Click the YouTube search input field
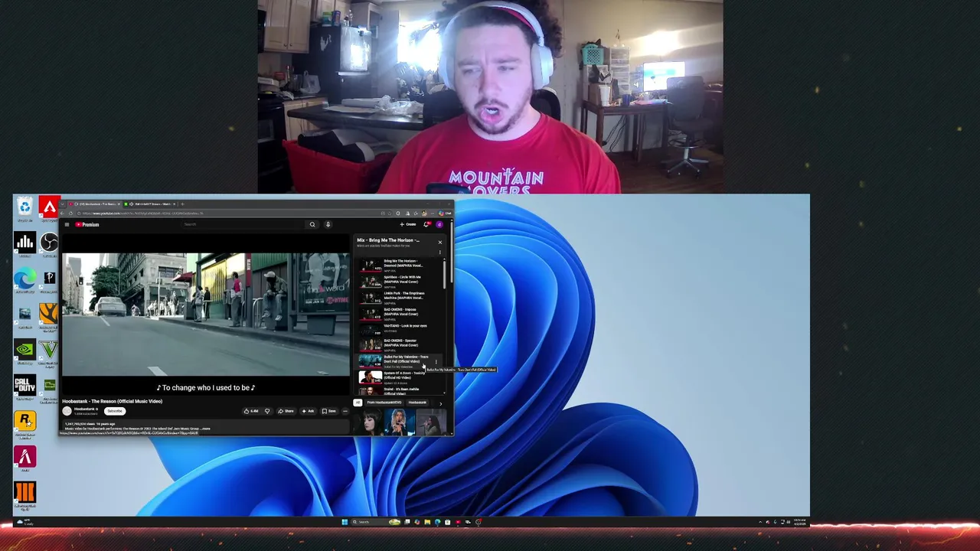 [242, 224]
